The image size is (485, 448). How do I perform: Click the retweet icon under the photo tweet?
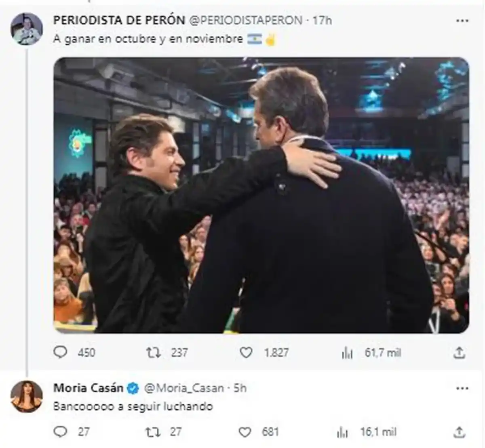(153, 353)
